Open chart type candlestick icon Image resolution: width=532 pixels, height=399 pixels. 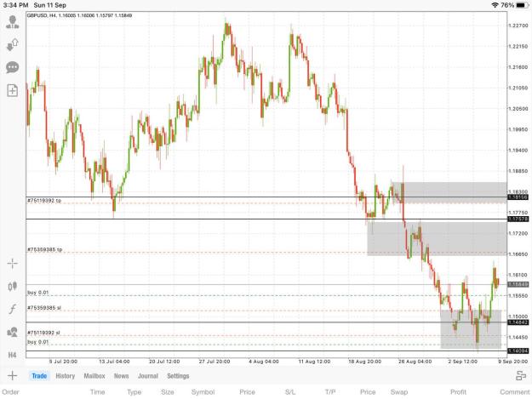click(x=13, y=286)
